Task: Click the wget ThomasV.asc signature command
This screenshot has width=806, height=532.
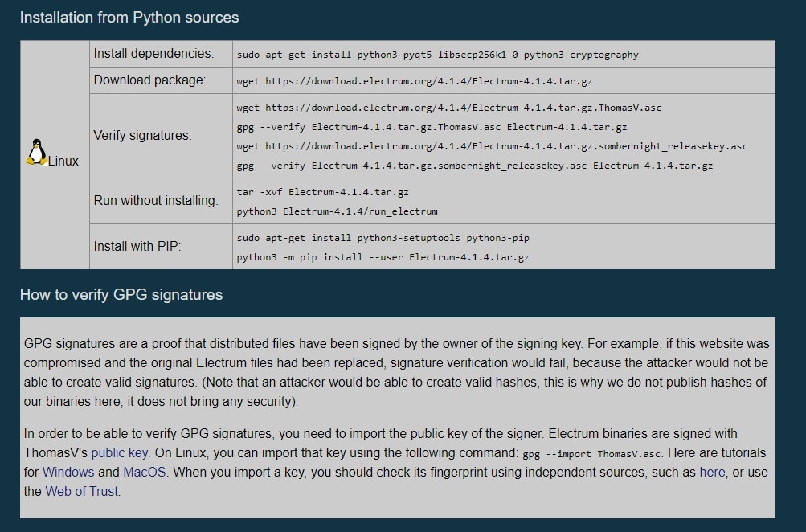Action: pos(448,108)
